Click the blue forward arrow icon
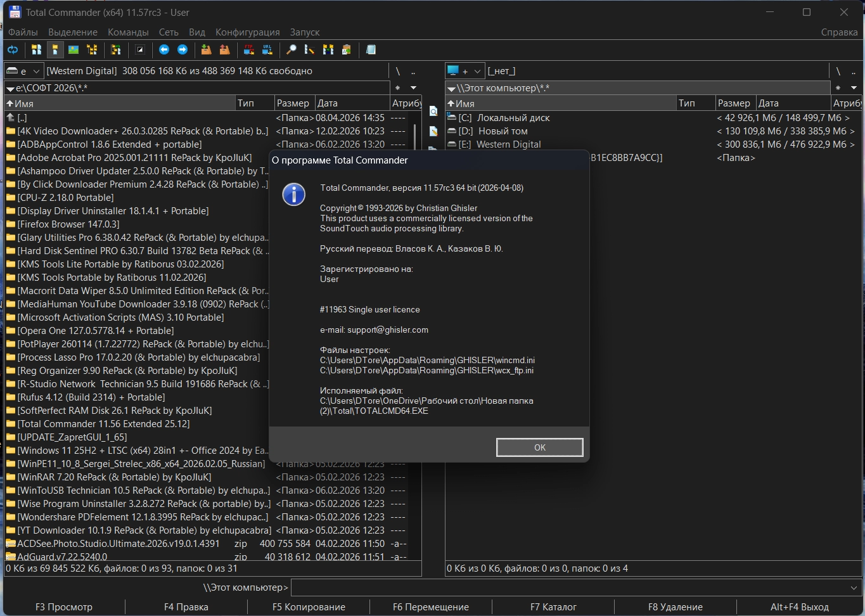The width and height of the screenshot is (865, 616). point(183,49)
